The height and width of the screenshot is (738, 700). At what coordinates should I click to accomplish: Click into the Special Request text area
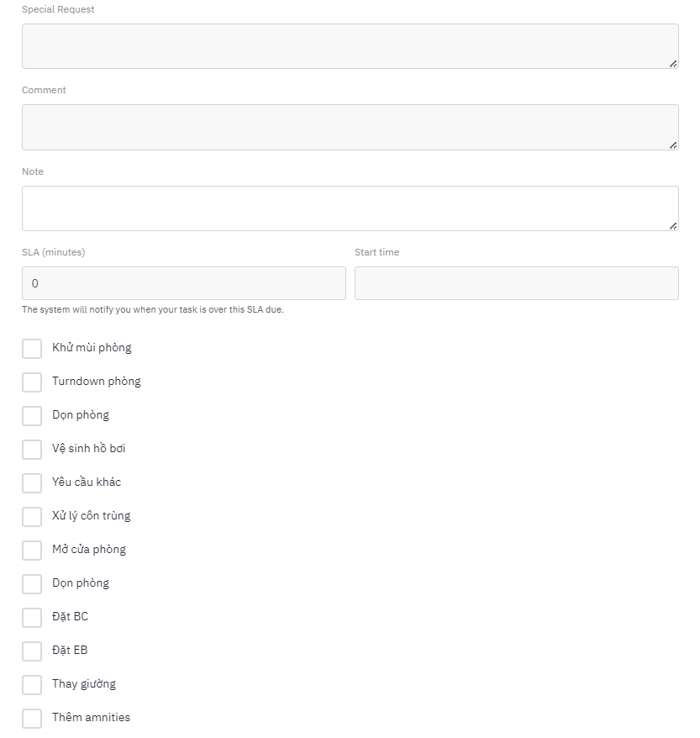pos(350,46)
